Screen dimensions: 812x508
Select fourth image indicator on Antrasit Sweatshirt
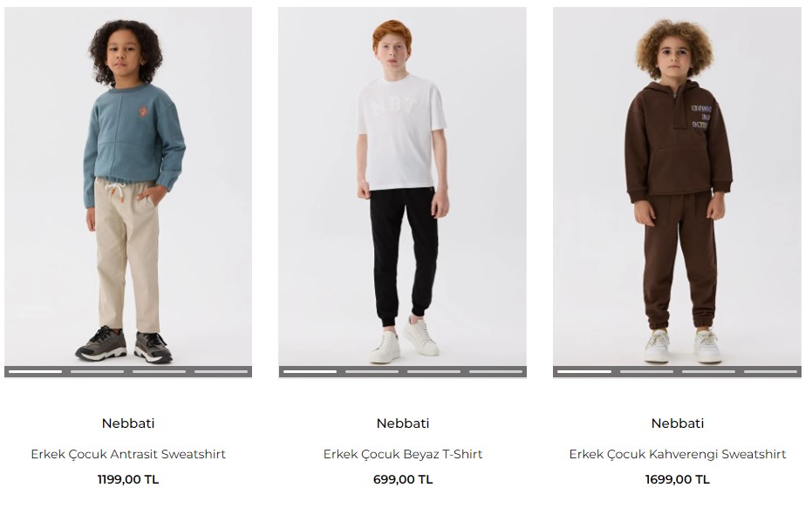click(x=222, y=371)
